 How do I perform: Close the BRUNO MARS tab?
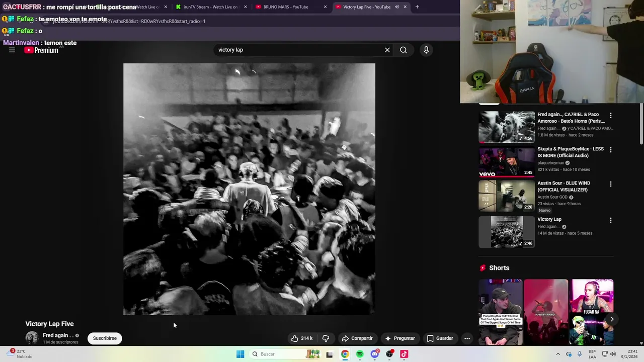325,7
